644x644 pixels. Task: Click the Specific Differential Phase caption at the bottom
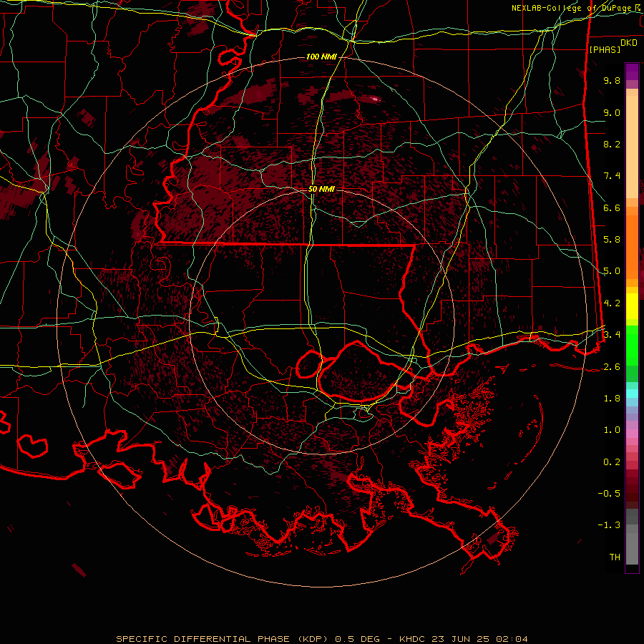coord(321,639)
